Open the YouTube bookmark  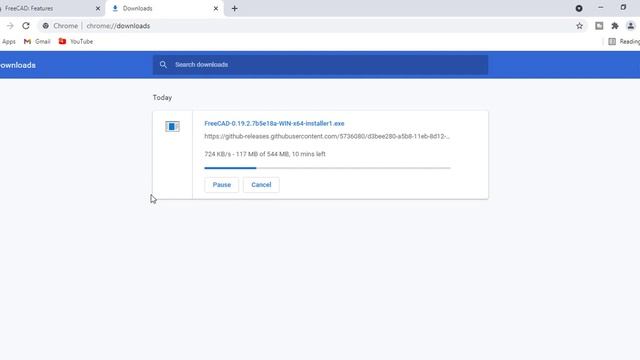coord(76,42)
